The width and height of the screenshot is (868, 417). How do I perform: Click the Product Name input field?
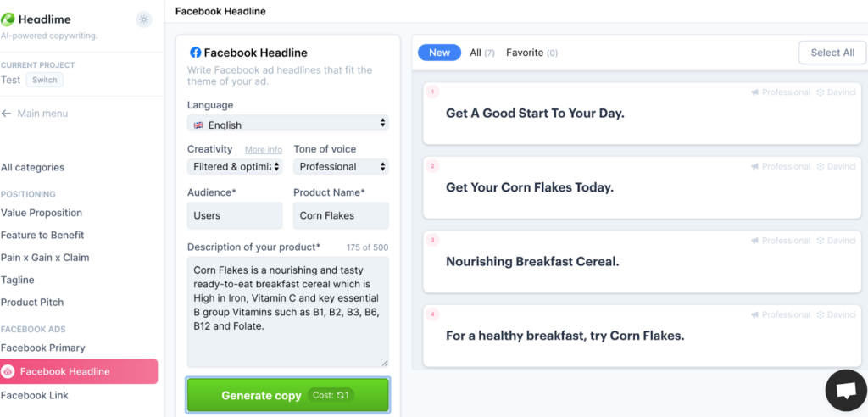coord(341,215)
